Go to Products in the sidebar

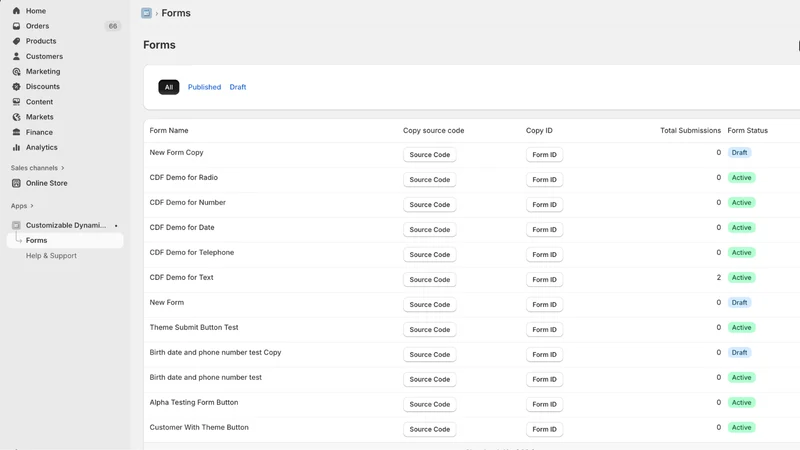pos(41,41)
